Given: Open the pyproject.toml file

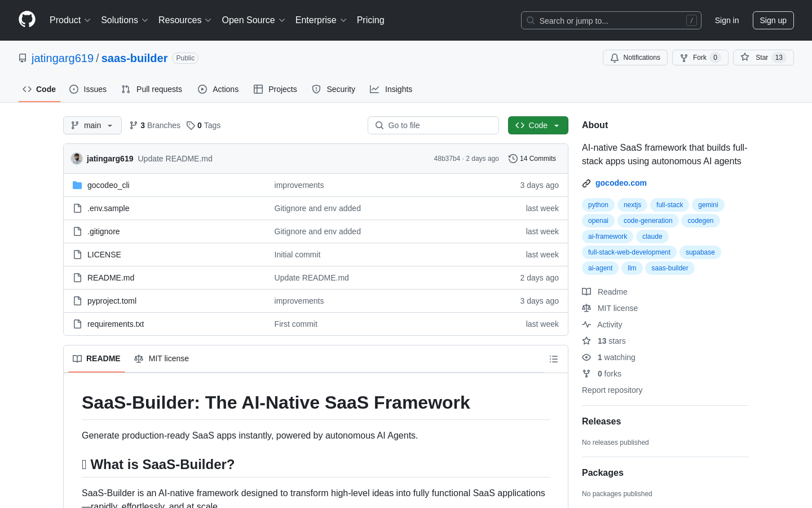Looking at the screenshot, I should (x=112, y=301).
